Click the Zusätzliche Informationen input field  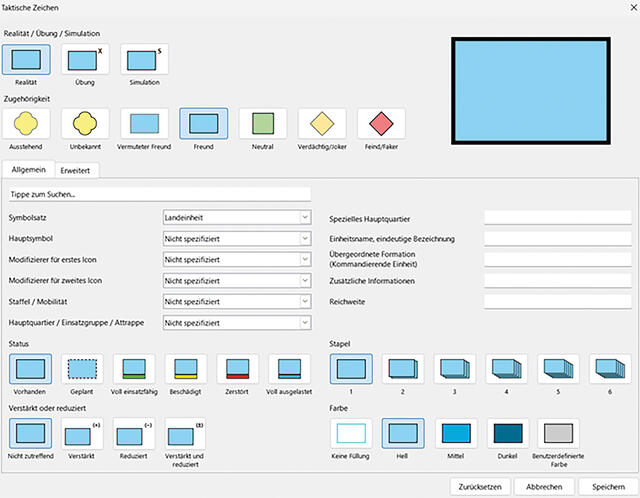point(558,281)
